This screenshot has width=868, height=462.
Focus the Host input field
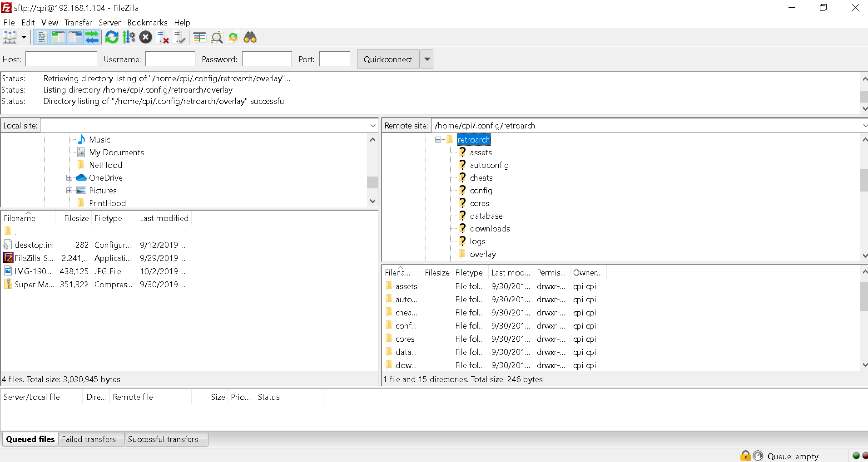pyautogui.click(x=61, y=59)
